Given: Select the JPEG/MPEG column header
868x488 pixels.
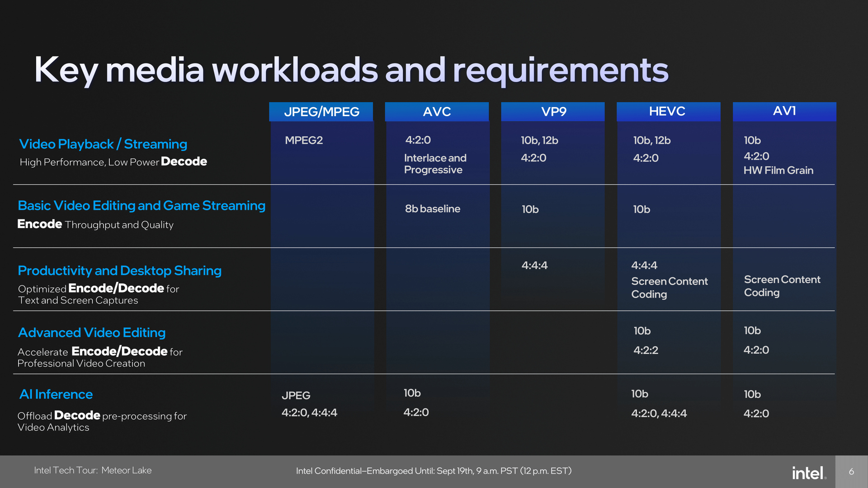Looking at the screenshot, I should coord(321,111).
